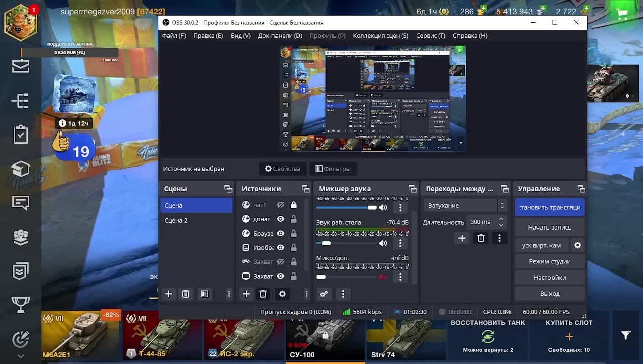The height and width of the screenshot is (364, 643).
Task: Expand the game sidebar down chevron
Action: [x=21, y=356]
